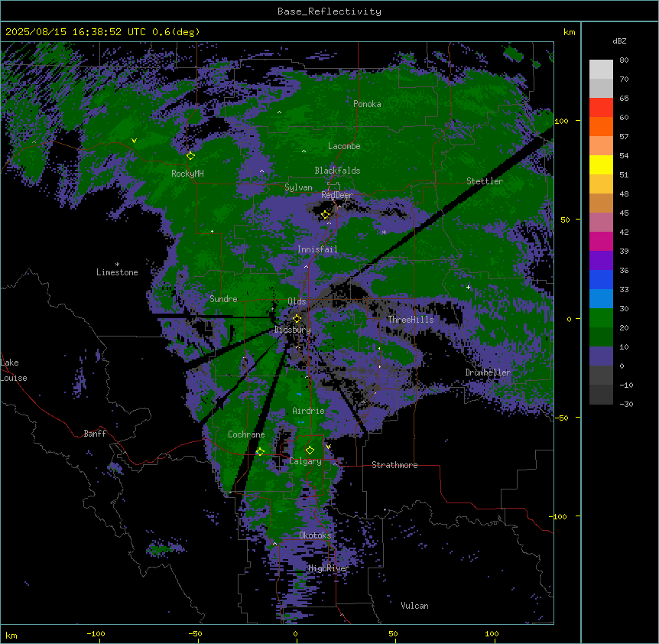659x644 pixels.
Task: Select the orange 60 dBZ legend swatch
Action: coord(601,126)
